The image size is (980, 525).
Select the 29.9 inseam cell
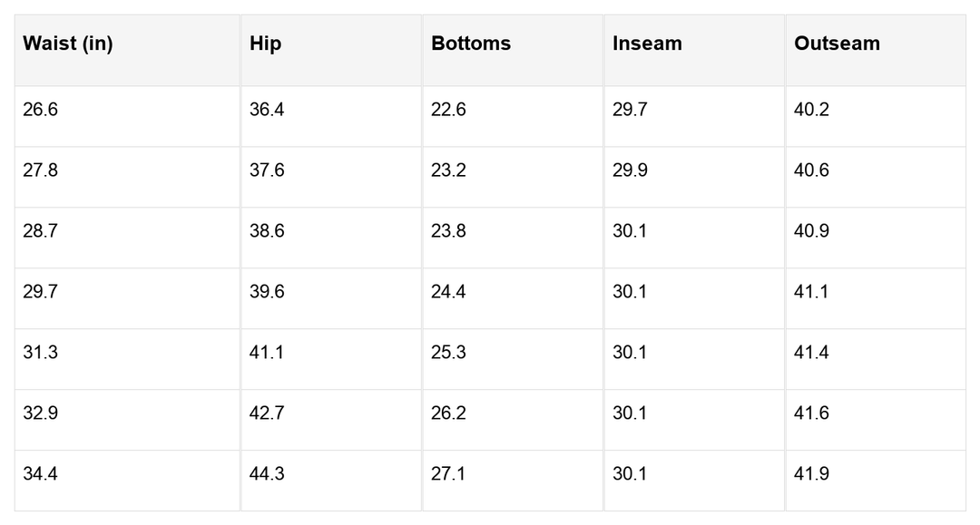coord(630,170)
